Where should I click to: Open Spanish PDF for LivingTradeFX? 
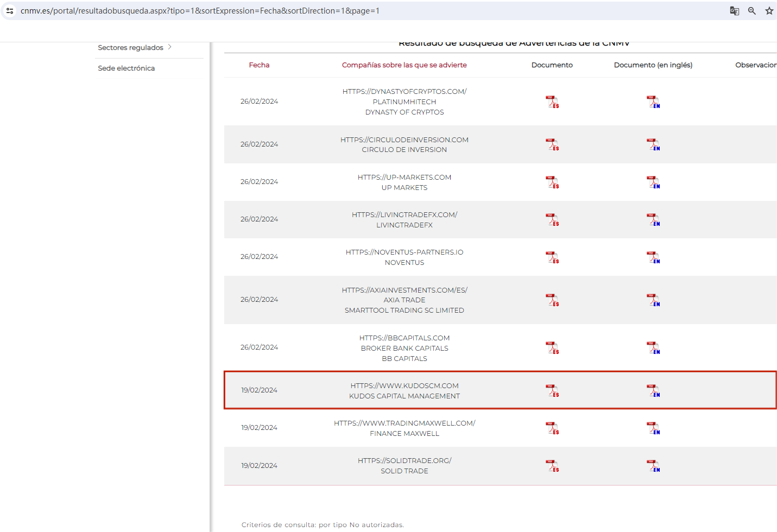(x=552, y=220)
